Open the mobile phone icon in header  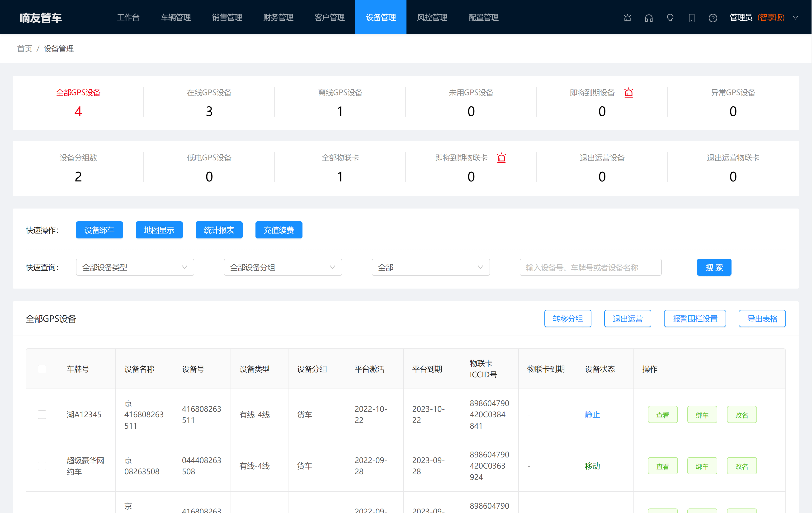(x=691, y=18)
